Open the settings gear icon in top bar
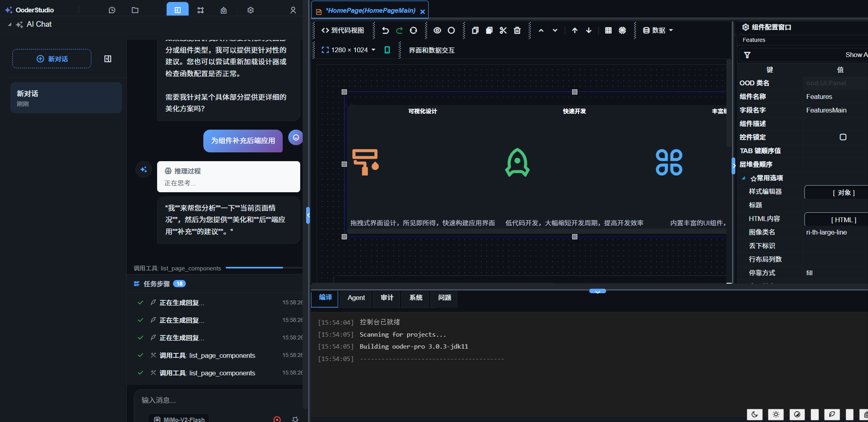 coord(250,10)
